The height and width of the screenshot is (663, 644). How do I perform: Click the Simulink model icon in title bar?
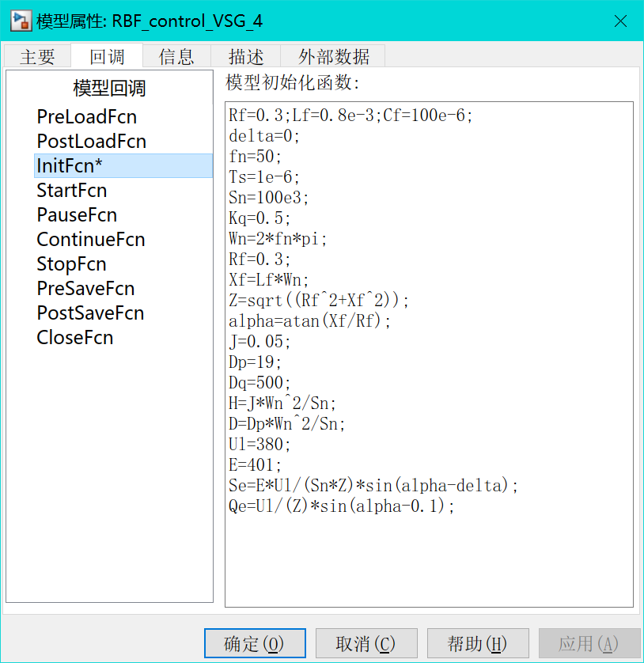pos(20,21)
